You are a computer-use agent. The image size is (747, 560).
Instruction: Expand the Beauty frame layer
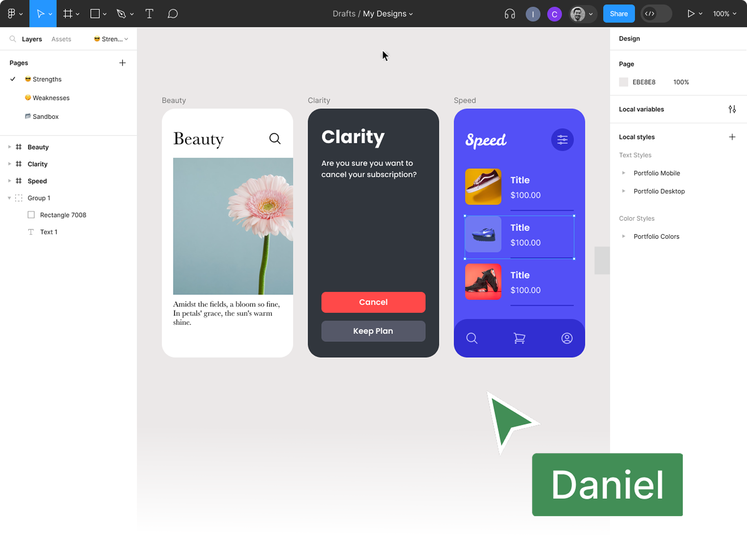tap(10, 147)
